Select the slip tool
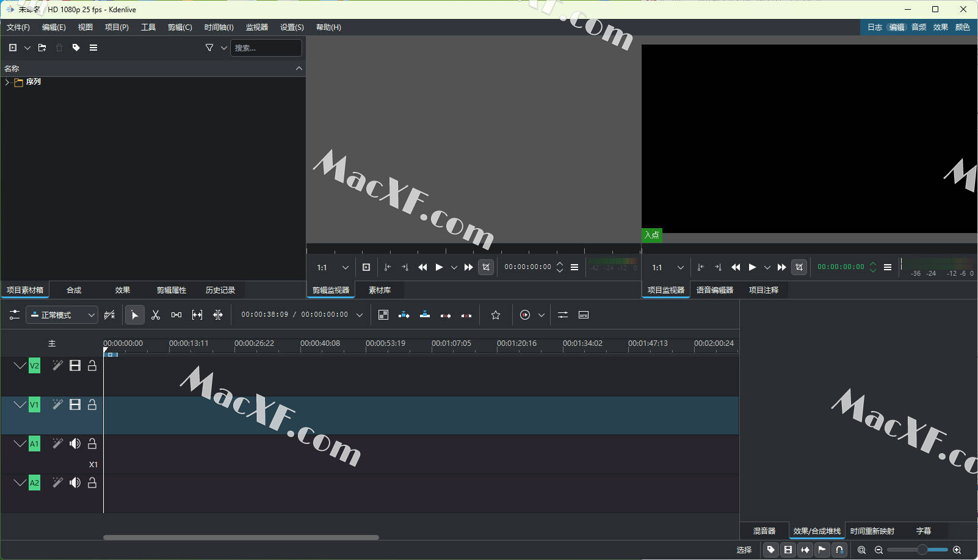 coord(197,315)
